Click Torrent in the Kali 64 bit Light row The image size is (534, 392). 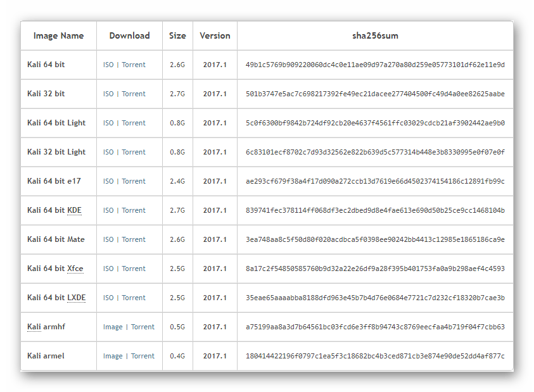(134, 123)
